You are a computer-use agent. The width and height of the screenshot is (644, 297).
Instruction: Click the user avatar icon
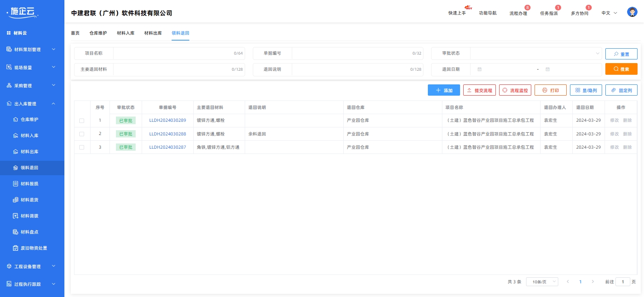(x=632, y=12)
